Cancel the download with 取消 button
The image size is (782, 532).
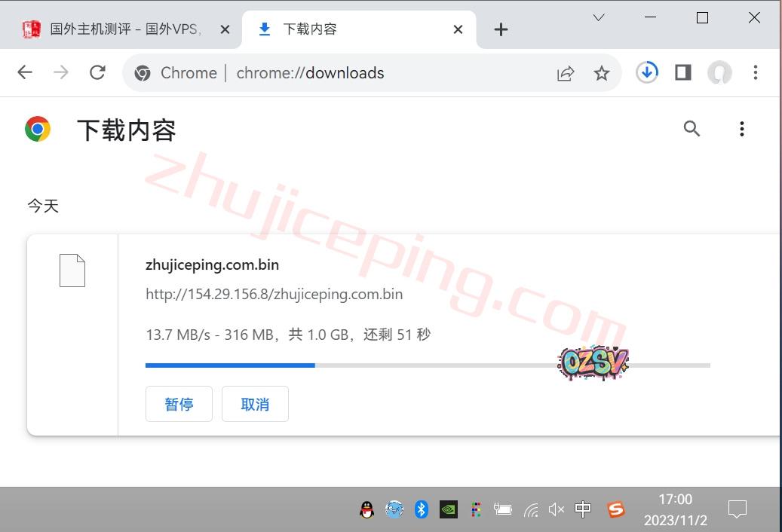255,405
